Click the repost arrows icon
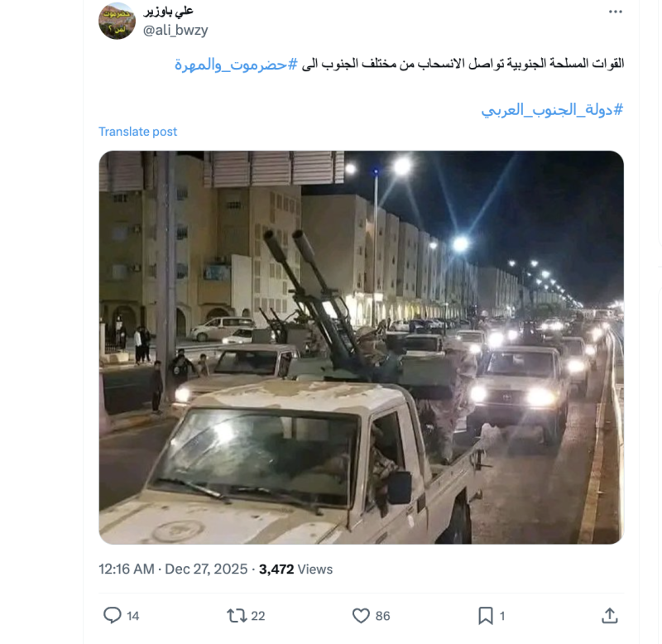 pos(237,616)
